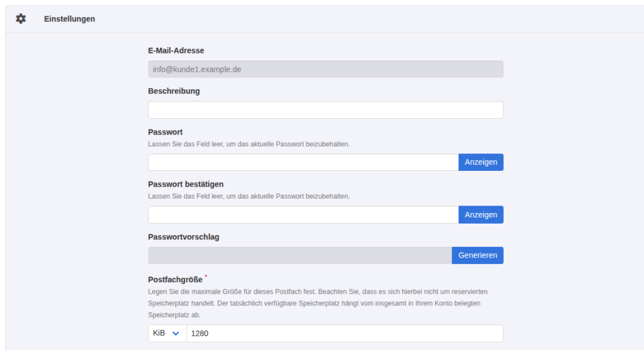Click the help text under Passwort label

tap(249, 144)
